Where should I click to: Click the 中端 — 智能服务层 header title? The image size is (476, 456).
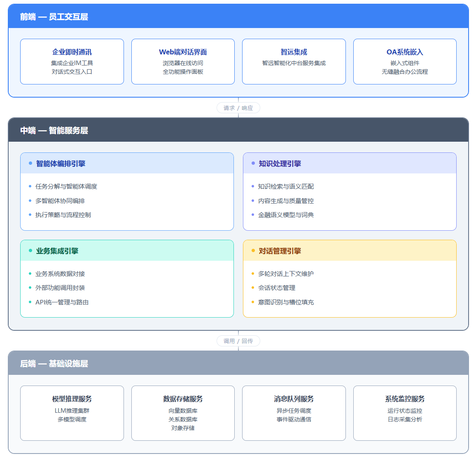54,131
